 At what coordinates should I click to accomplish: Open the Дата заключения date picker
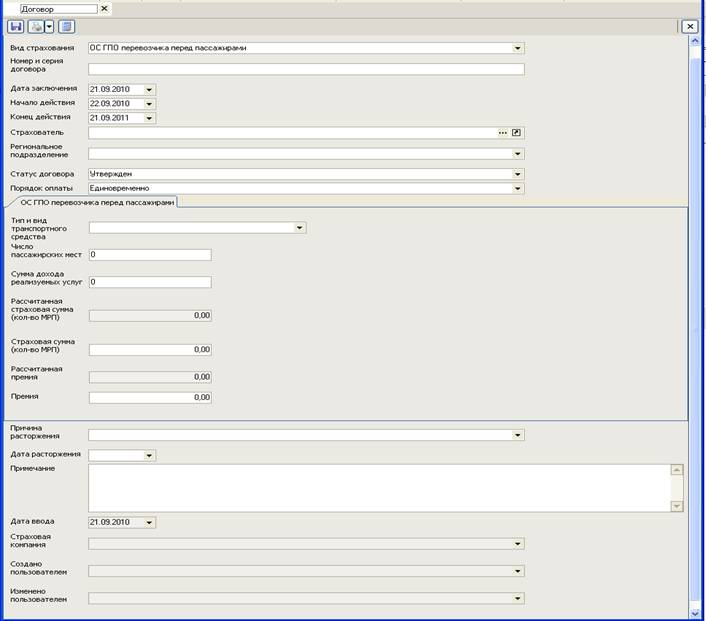[x=149, y=89]
